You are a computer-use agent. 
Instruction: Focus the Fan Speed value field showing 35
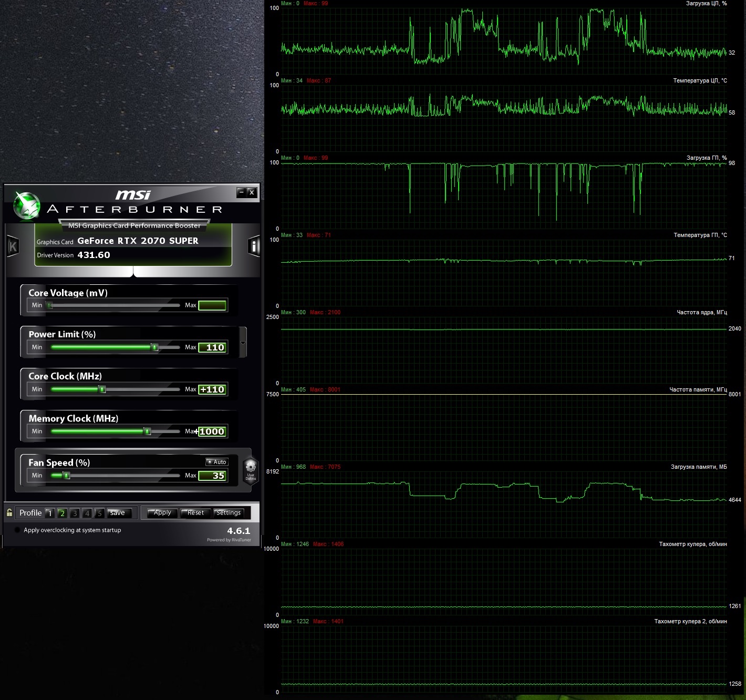click(213, 476)
